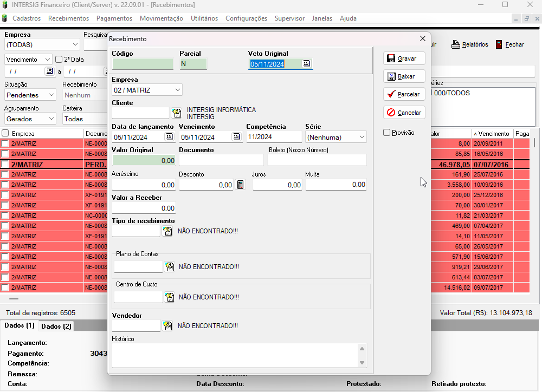Viewport: 542px width, 392px height.
Task: Check the select-all checkbox in table header
Action: pyautogui.click(x=5, y=133)
